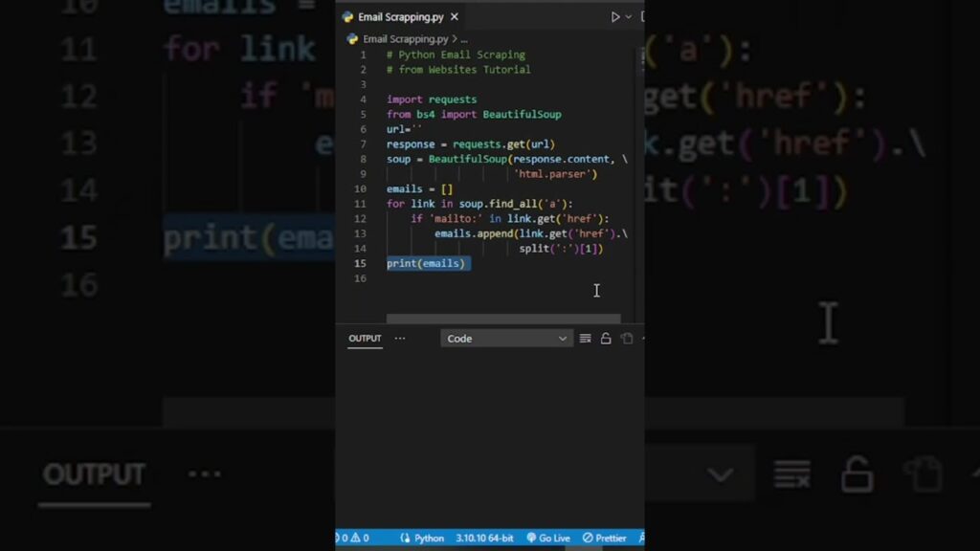Open panel more actions ellipsis menu
Screen dimensions: 980x551
pyautogui.click(x=400, y=338)
